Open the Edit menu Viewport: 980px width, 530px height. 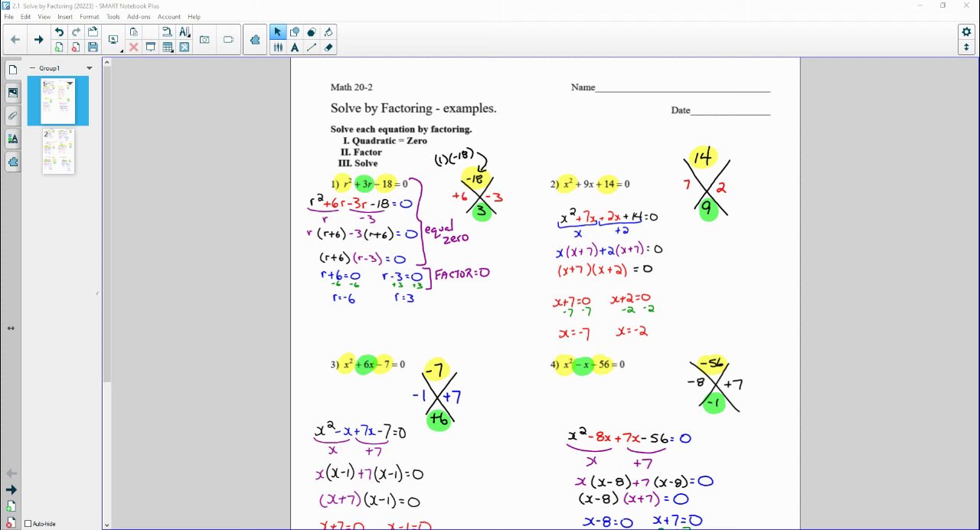click(x=25, y=17)
